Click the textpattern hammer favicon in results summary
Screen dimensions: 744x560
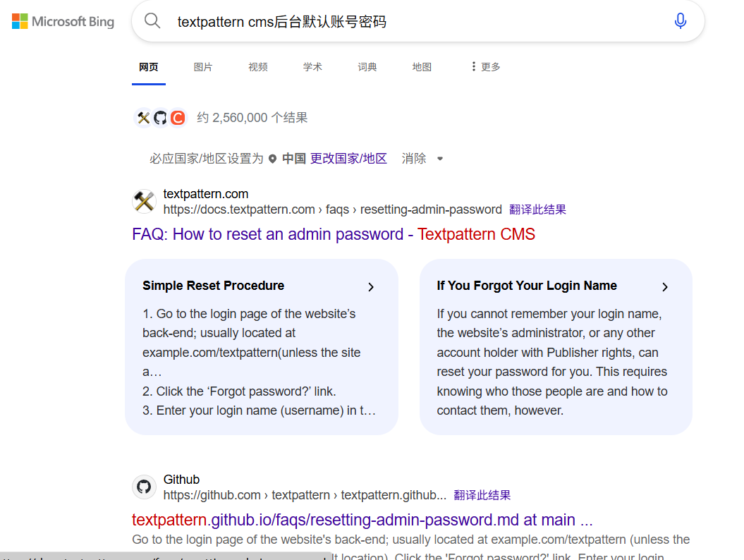click(144, 118)
